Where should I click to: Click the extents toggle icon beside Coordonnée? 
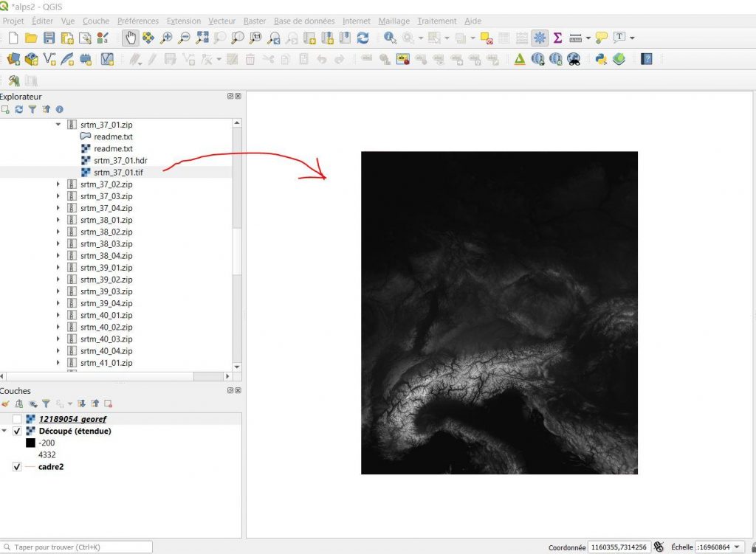coord(659,547)
